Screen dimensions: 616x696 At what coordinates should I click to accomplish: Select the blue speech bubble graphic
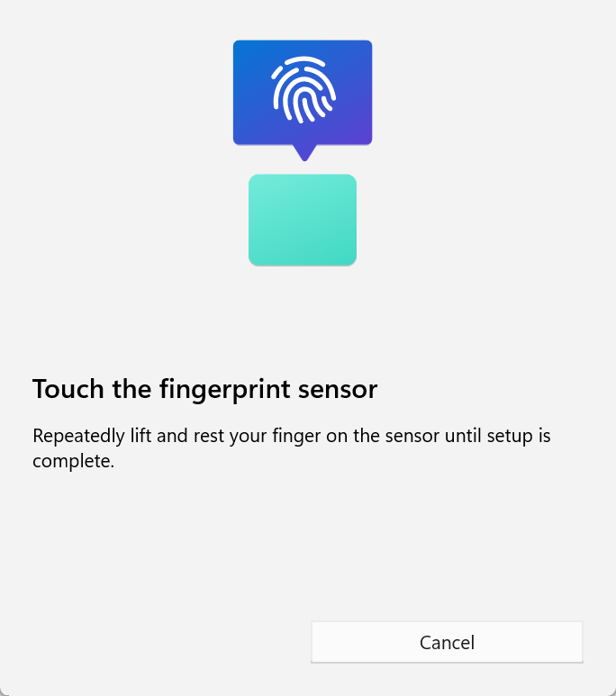[x=303, y=100]
